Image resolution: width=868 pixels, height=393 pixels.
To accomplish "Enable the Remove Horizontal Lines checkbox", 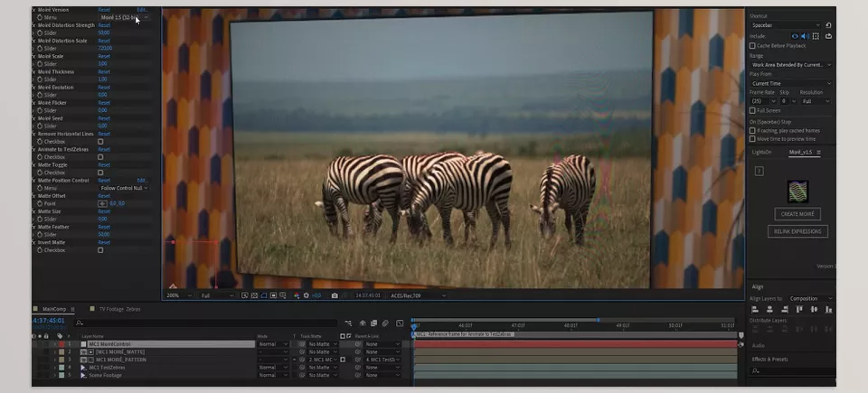I will pos(100,142).
